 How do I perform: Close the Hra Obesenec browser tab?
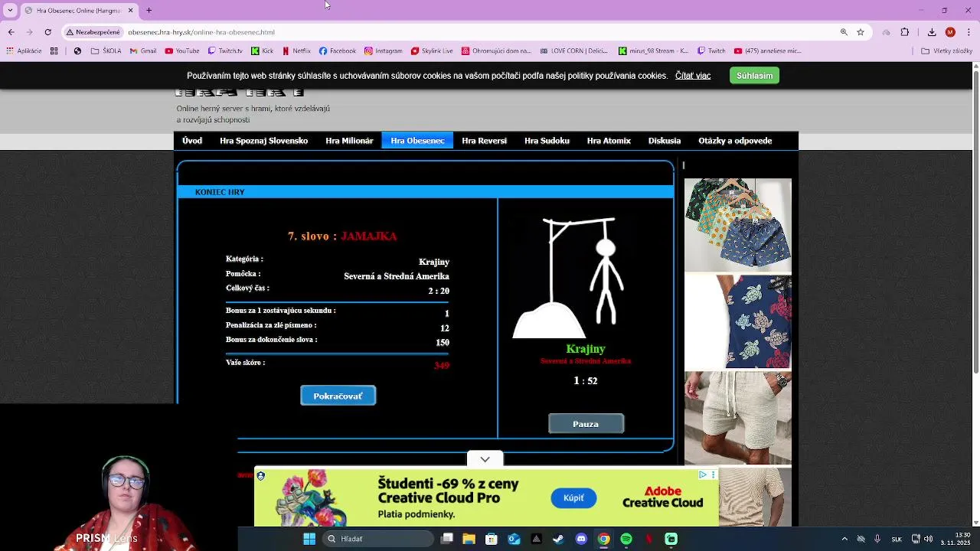pos(130,11)
